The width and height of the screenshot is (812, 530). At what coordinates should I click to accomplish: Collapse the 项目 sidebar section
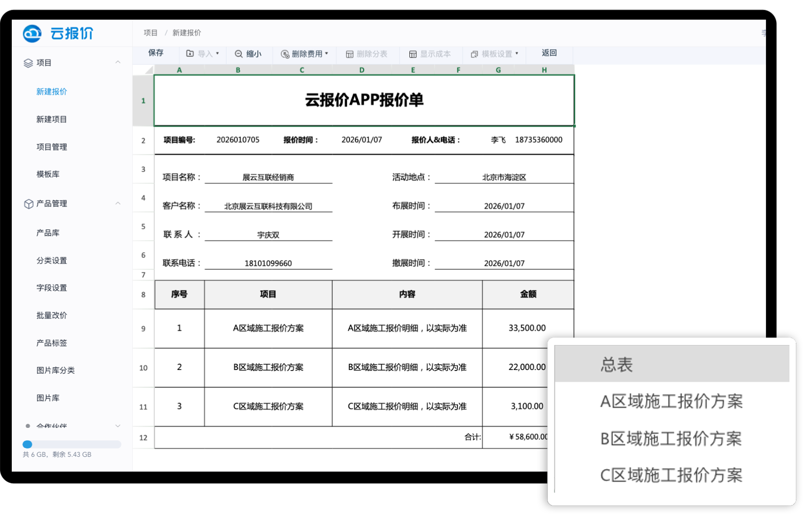pyautogui.click(x=118, y=62)
